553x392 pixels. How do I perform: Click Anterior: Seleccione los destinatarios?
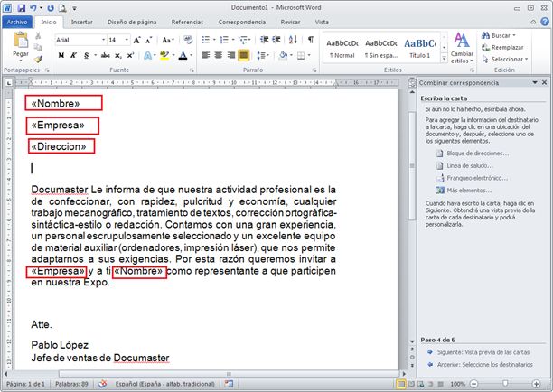[x=485, y=365]
